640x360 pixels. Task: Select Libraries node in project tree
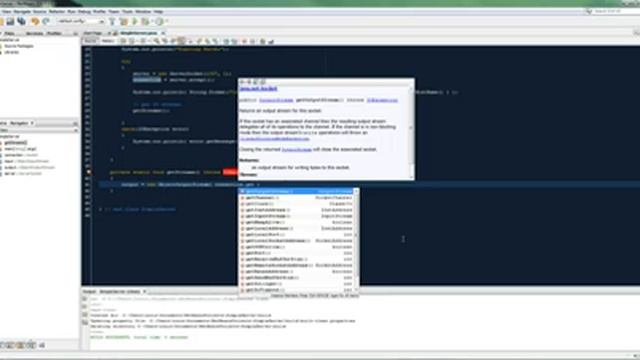coord(12,52)
